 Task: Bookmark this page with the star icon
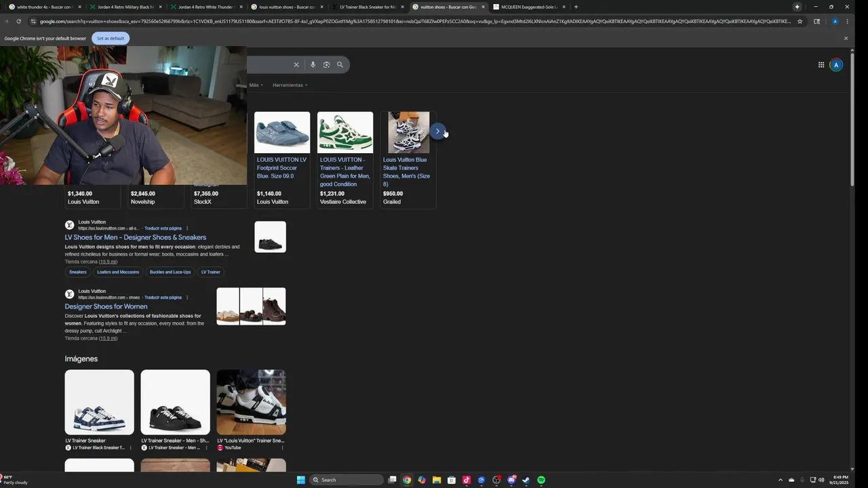coord(800,21)
